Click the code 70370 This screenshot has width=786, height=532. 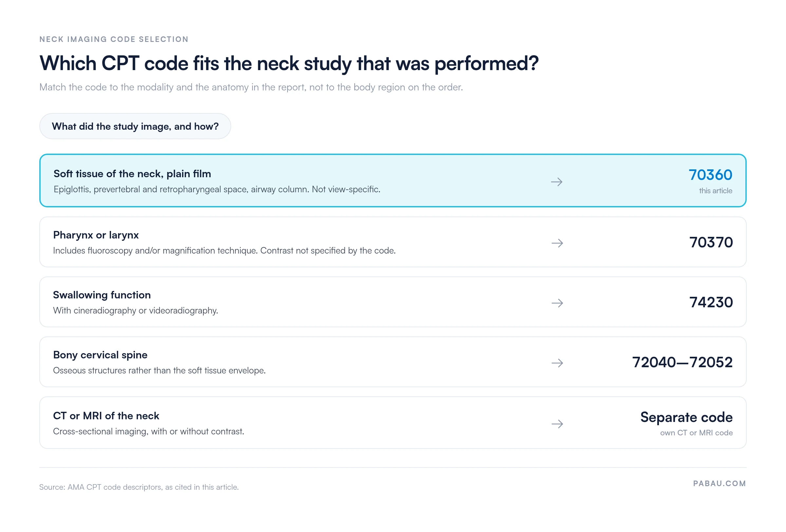711,242
